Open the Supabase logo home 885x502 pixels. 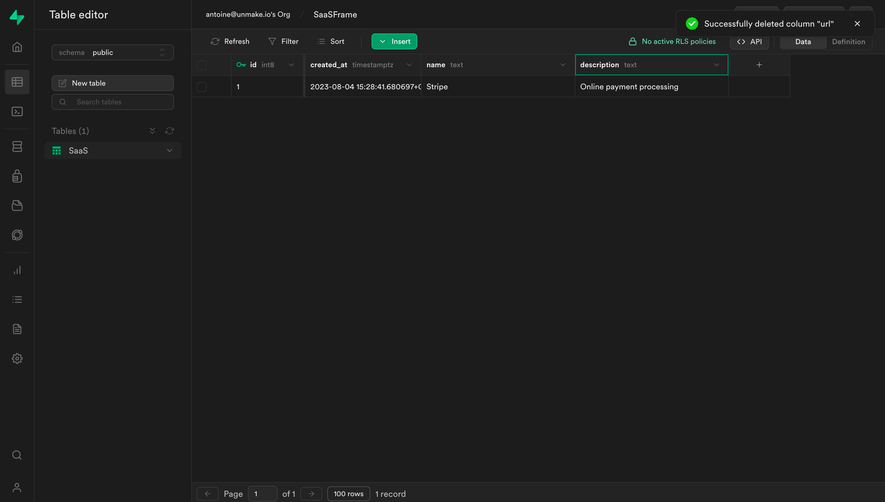[x=17, y=17]
